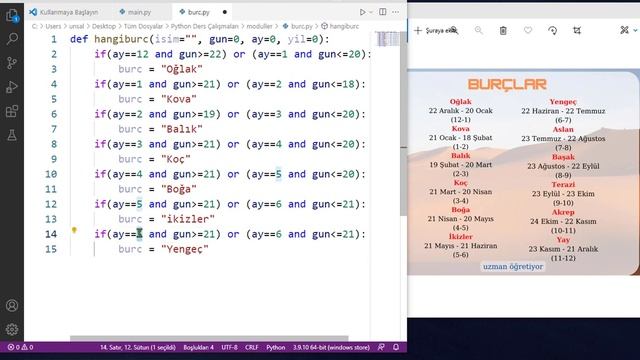The height and width of the screenshot is (360, 640).
Task: Click the Şuraya ekle button in Photos
Action: [435, 31]
